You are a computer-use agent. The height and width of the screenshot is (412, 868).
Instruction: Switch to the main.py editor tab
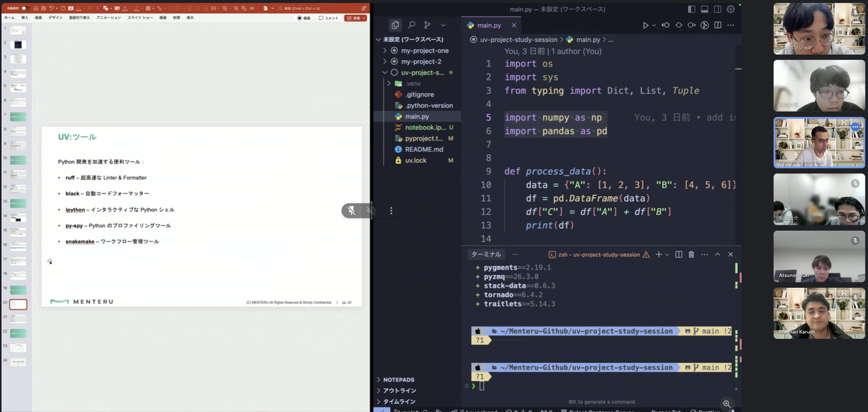click(489, 25)
